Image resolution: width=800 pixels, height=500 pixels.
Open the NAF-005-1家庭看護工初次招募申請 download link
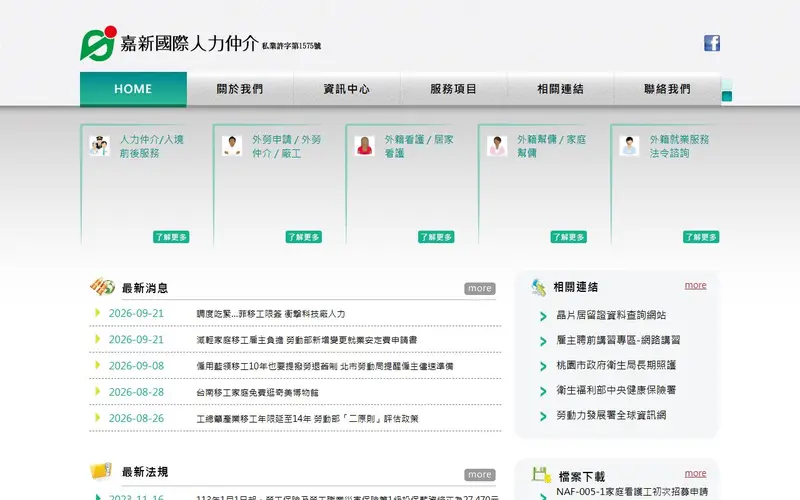632,492
